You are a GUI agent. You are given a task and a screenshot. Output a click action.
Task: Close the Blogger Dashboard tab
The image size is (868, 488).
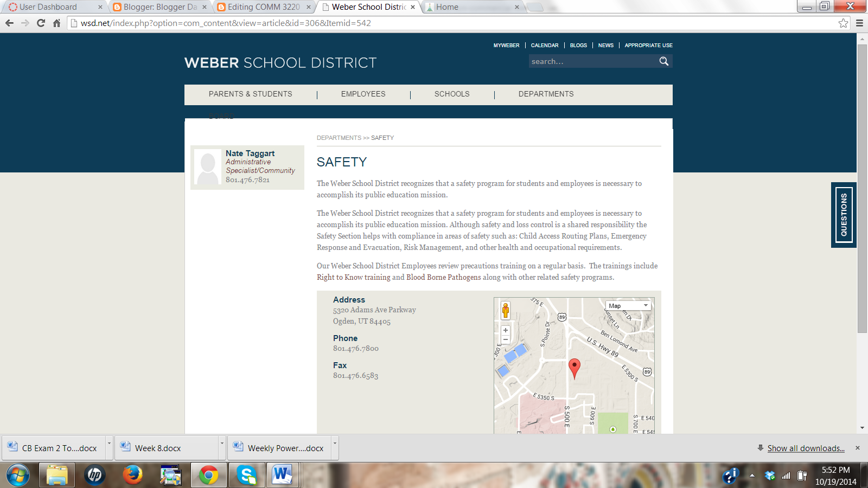click(x=204, y=7)
